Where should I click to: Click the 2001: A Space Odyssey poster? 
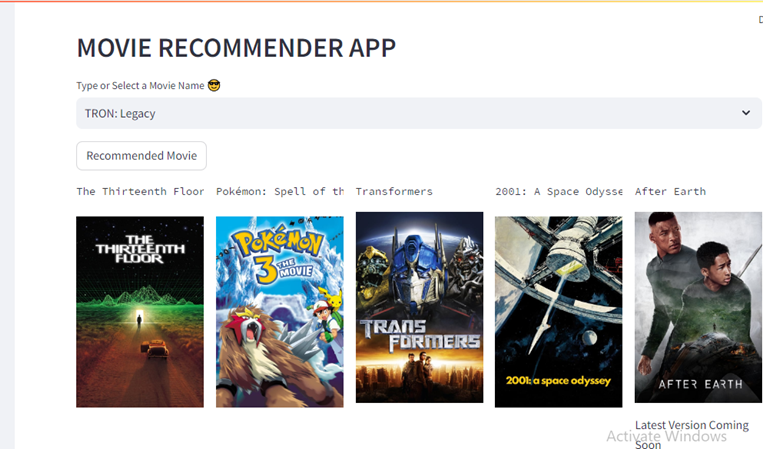(x=559, y=312)
